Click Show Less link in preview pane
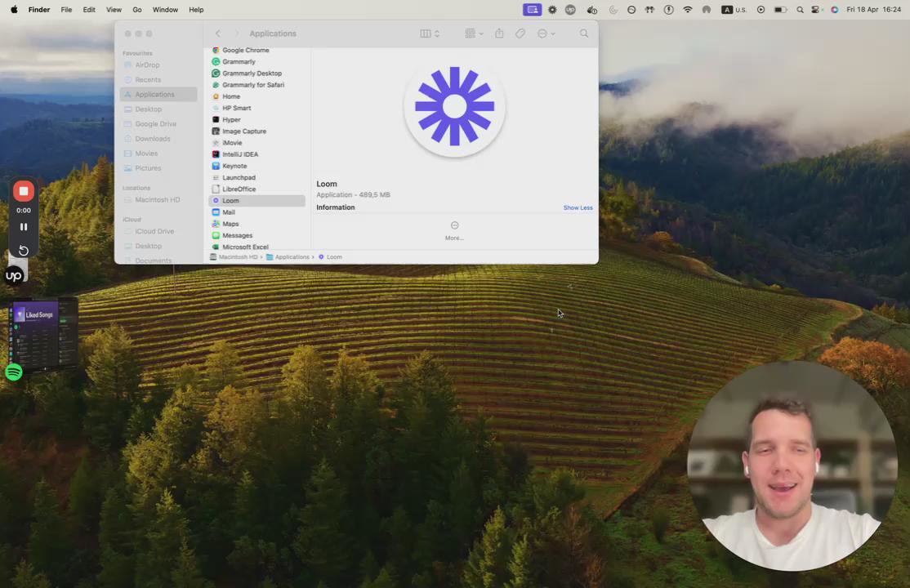 pos(578,207)
